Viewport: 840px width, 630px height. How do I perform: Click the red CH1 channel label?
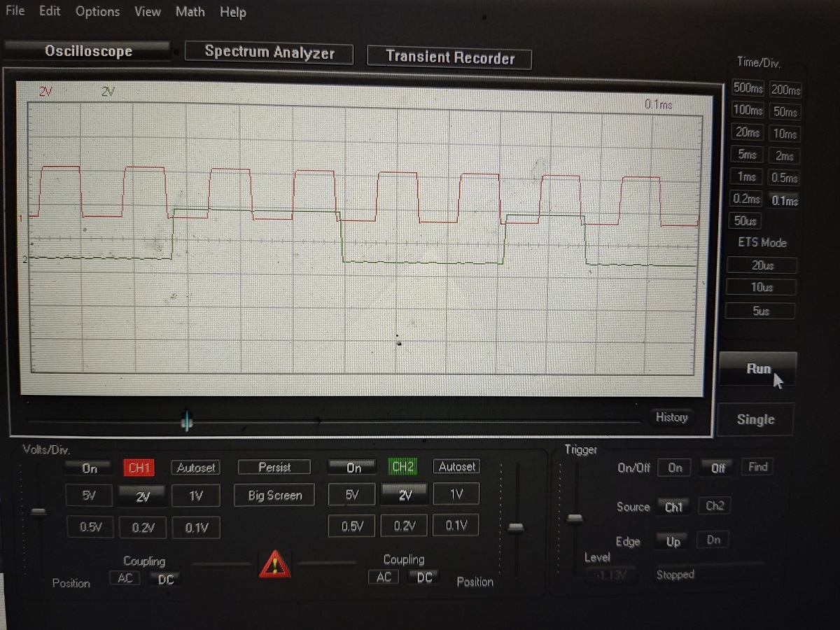coord(139,468)
